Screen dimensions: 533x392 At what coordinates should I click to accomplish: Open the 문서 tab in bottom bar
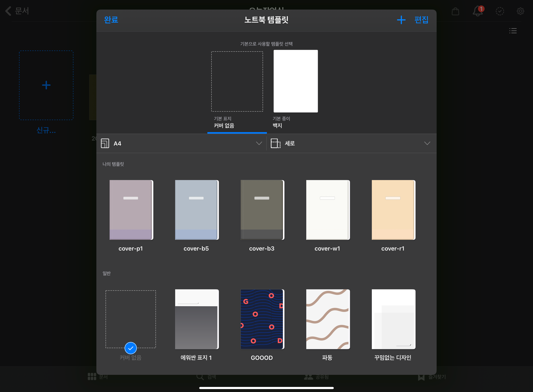(x=98, y=377)
